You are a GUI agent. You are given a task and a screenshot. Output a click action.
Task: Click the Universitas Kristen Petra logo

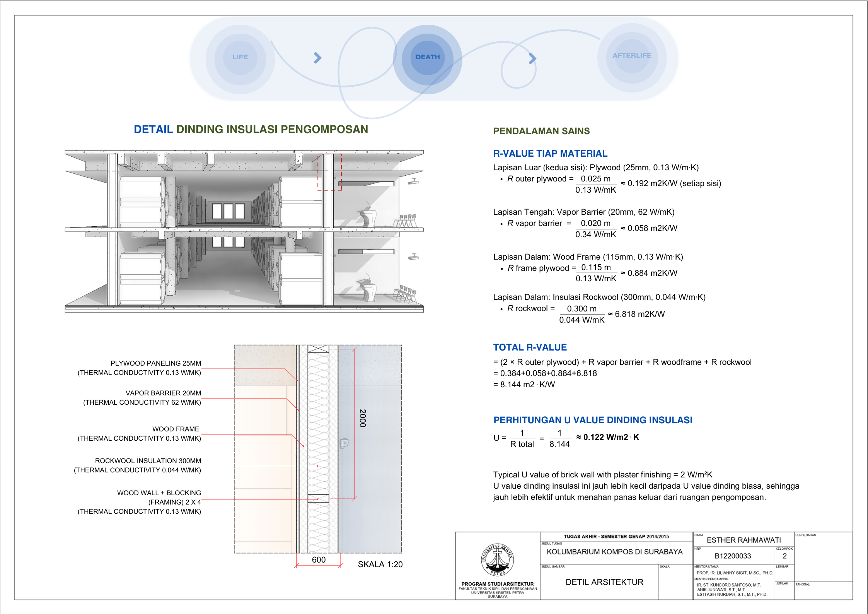pos(497,559)
